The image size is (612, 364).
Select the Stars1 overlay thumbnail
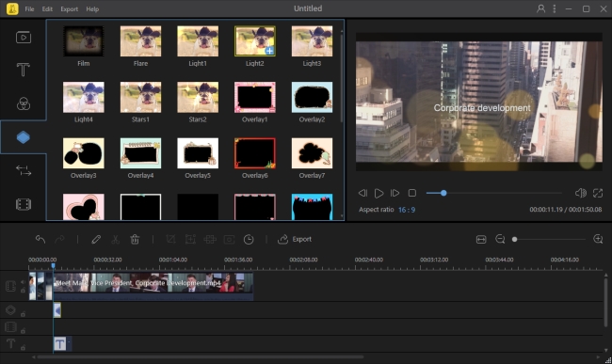pyautogui.click(x=140, y=98)
